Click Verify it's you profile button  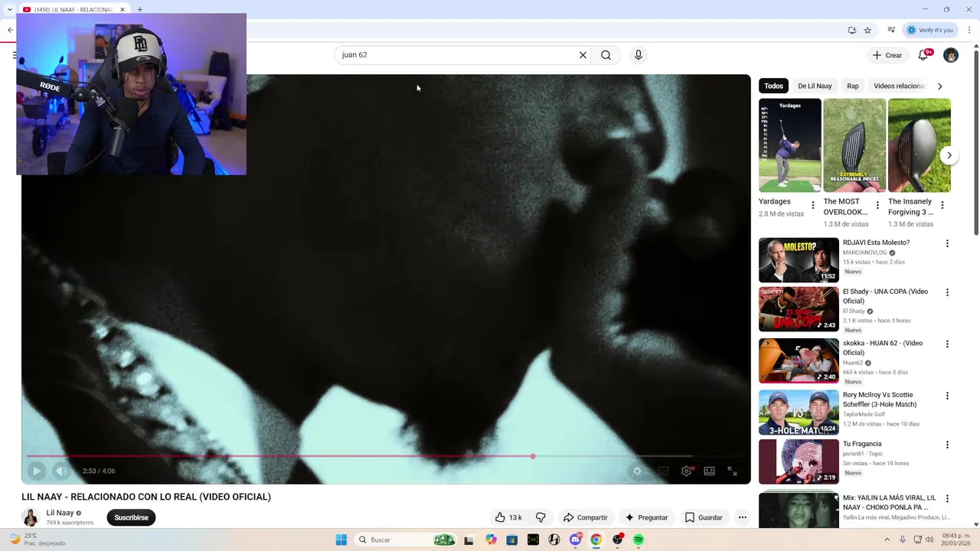click(x=930, y=30)
